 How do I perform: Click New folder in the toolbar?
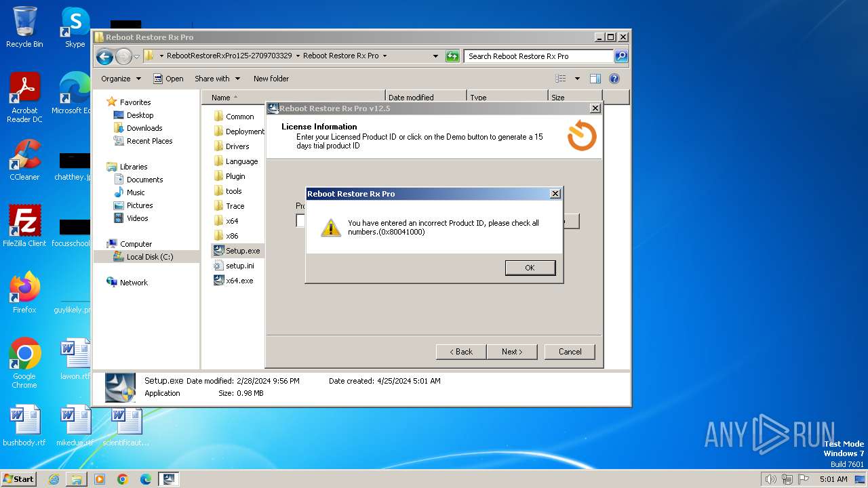[271, 79]
